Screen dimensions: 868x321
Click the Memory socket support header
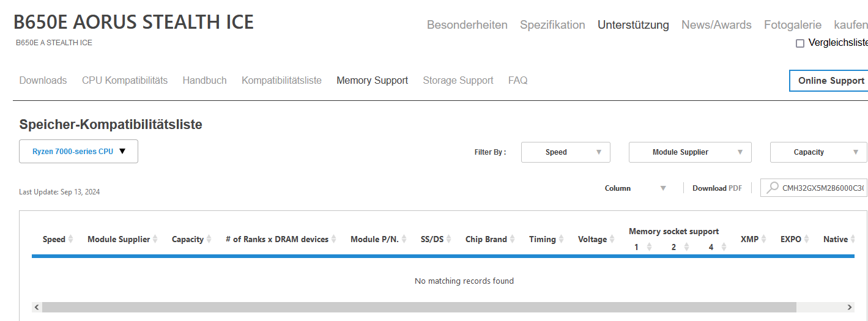click(673, 231)
